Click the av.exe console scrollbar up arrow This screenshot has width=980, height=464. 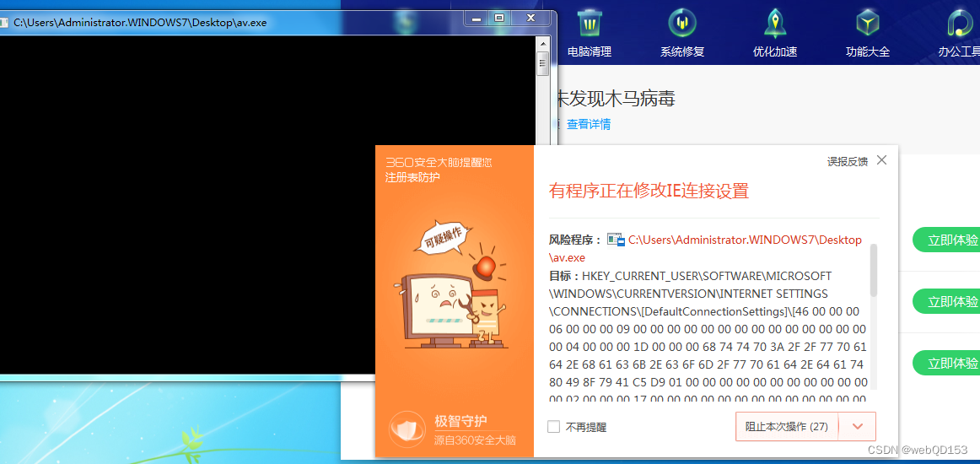pos(543,42)
